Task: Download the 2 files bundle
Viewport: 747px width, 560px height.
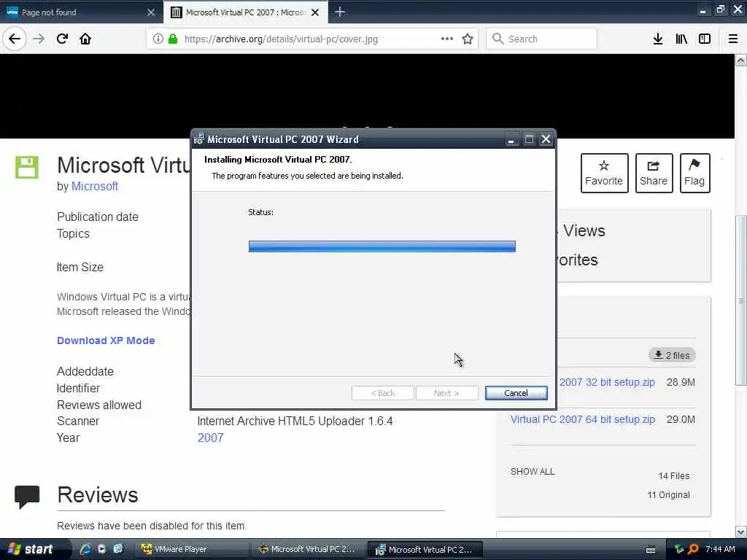Action: click(672, 355)
